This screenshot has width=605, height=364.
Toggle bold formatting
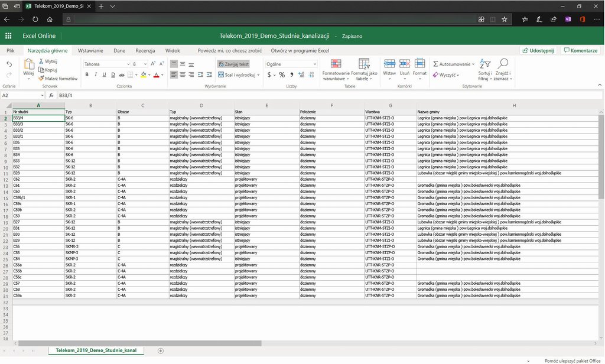pyautogui.click(x=87, y=75)
